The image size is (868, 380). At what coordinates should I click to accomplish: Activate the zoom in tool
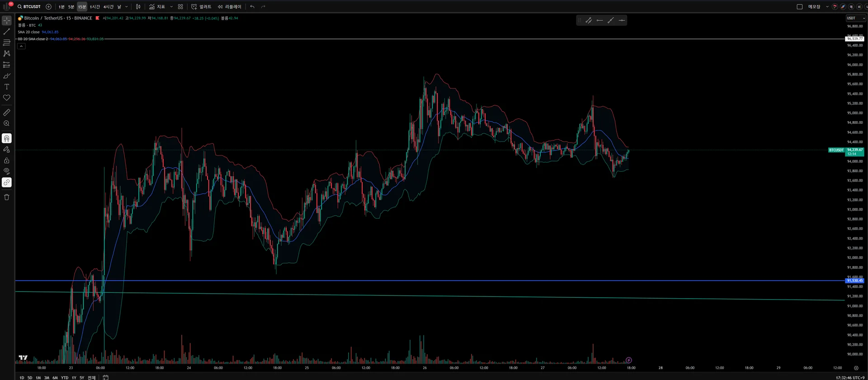tap(7, 123)
